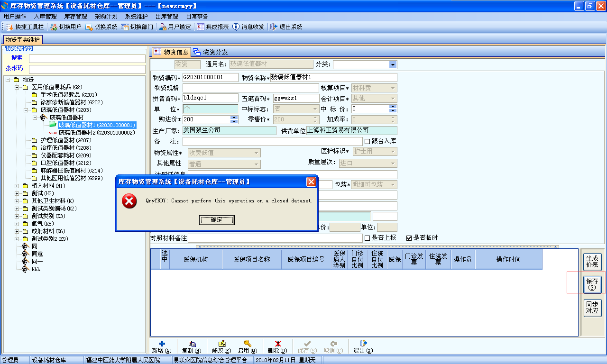Toggle the 跟台入库 checkbox
The width and height of the screenshot is (607, 364).
click(x=367, y=141)
